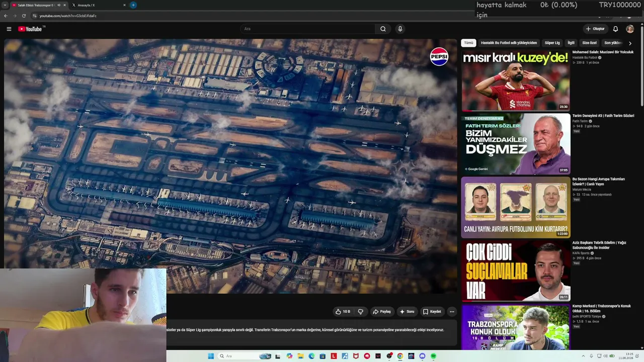Open the beIN SPORTS Türkiye channel name
Viewport: 644px width, 362px height.
(x=587, y=317)
